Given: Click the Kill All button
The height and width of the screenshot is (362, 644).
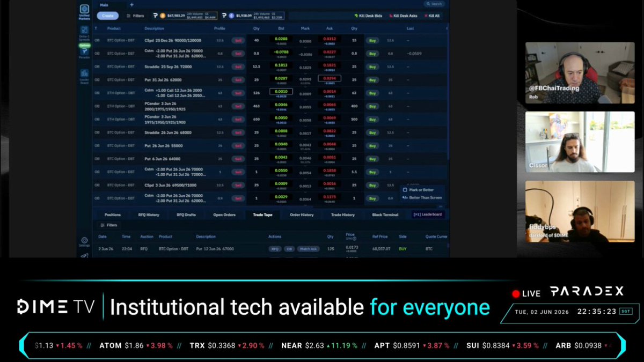Looking at the screenshot, I should (431, 16).
